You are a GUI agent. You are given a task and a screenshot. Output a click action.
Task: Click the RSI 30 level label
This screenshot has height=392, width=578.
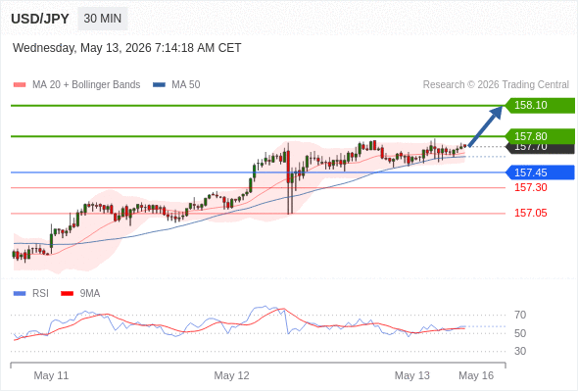click(x=520, y=351)
